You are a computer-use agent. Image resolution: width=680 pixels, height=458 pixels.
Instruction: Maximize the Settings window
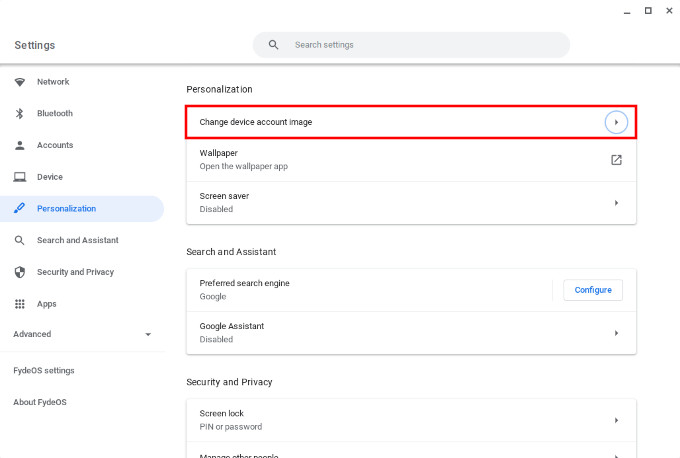(x=648, y=11)
